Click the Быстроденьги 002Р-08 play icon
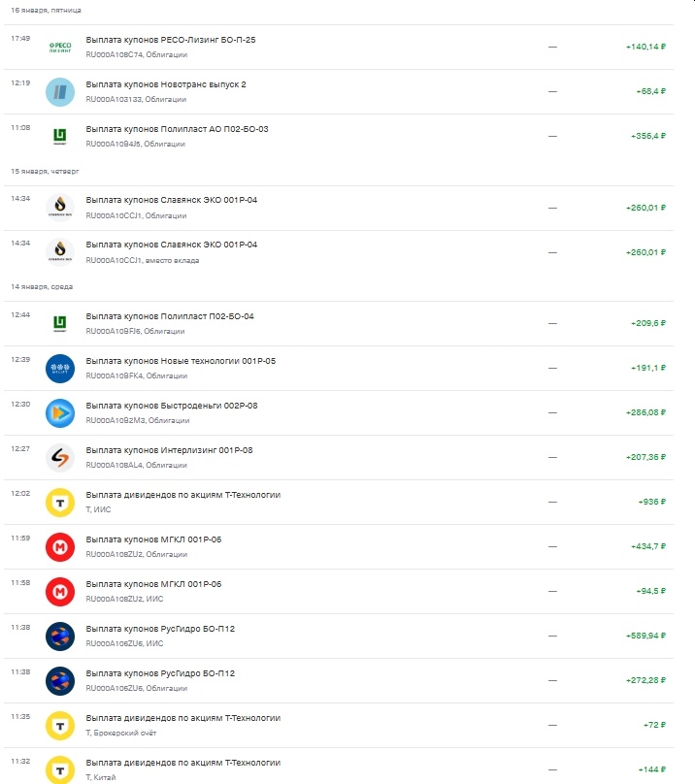This screenshot has width=695, height=784. coord(60,413)
